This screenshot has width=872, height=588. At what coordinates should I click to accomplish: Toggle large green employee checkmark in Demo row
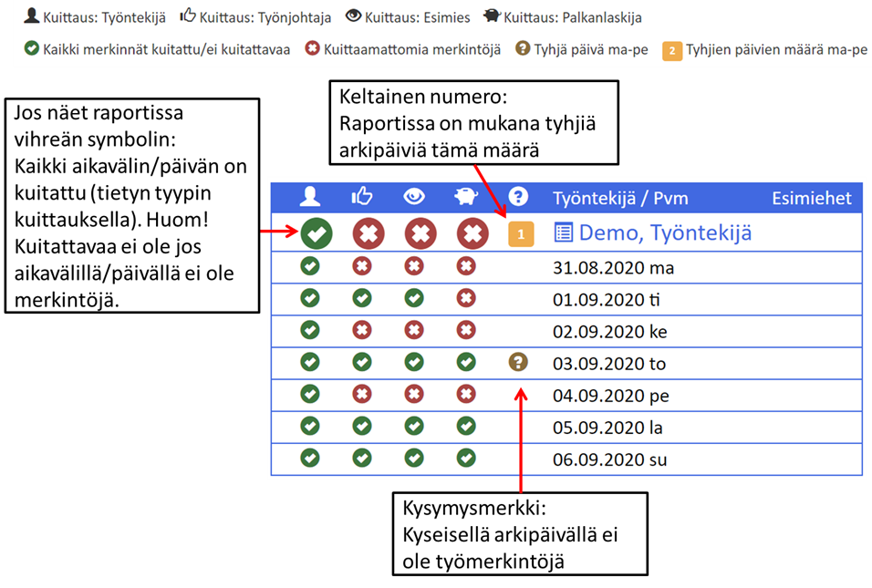(x=316, y=233)
